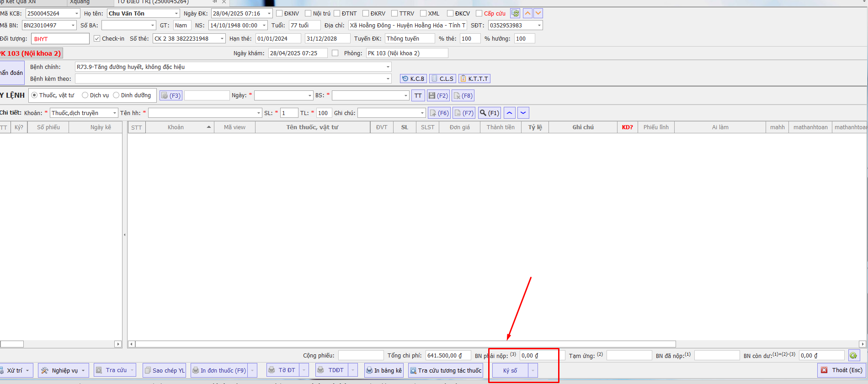
Task: Enable the Cấp cứu checkbox
Action: [x=479, y=13]
